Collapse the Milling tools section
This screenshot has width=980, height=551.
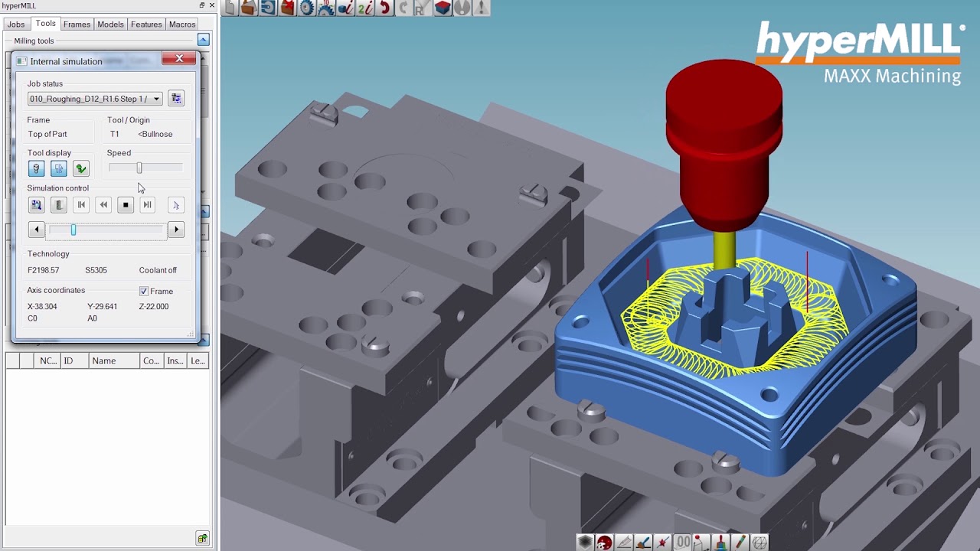coord(203,40)
